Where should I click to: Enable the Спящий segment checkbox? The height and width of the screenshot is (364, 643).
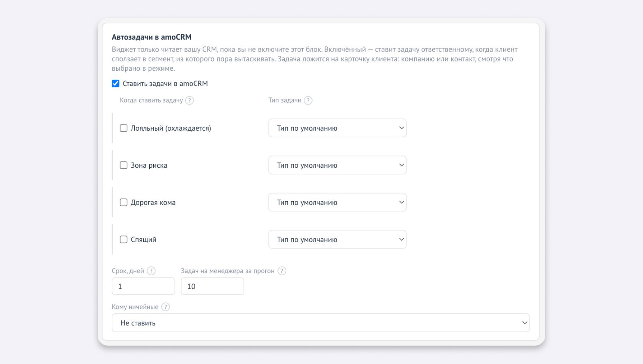(x=124, y=240)
